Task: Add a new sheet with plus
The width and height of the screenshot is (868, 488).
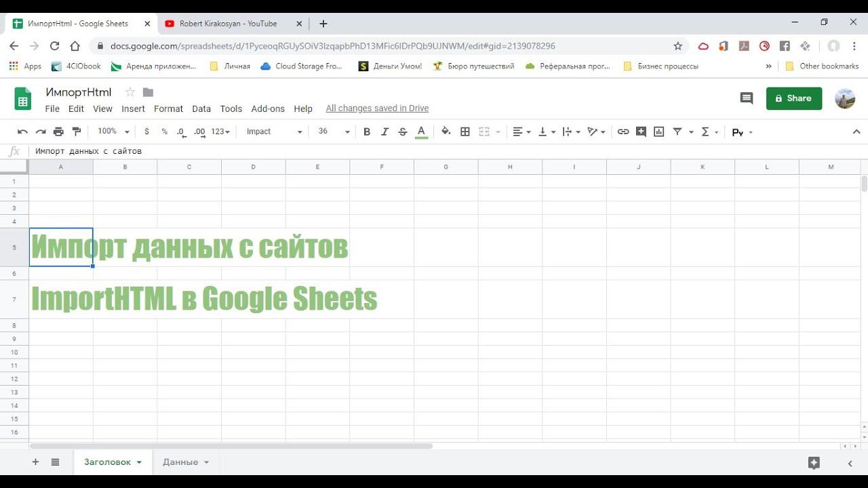Action: [35, 462]
